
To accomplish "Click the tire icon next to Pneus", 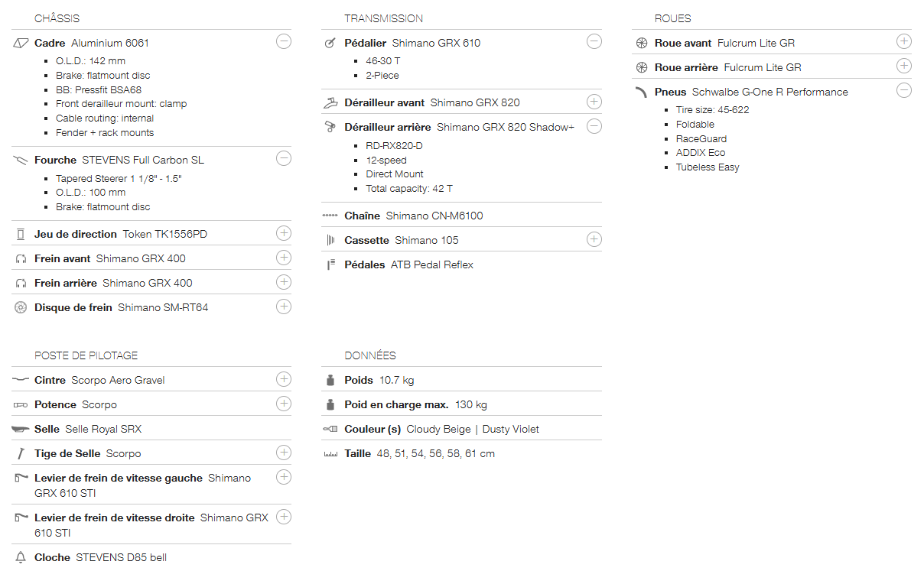I will click(x=641, y=92).
